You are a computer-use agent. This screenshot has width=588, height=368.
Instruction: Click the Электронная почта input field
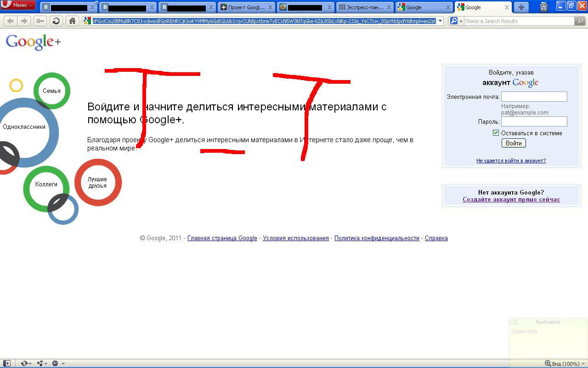pos(534,97)
